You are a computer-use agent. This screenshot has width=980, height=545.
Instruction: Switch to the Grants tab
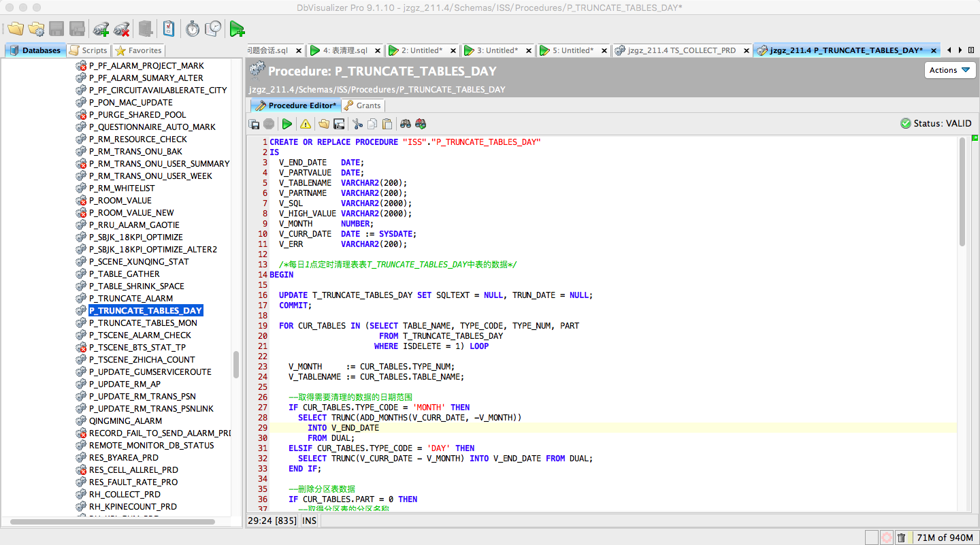[363, 105]
